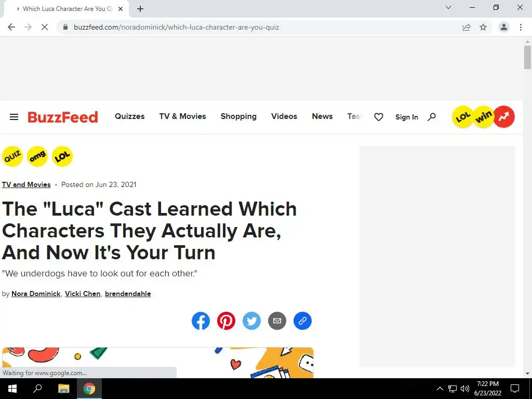Go back with the browser back arrow

tap(11, 27)
